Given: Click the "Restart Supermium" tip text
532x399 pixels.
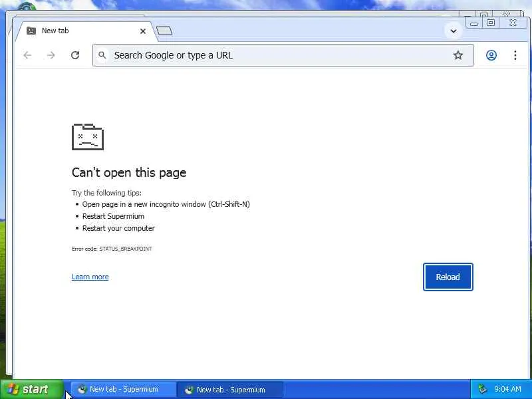Looking at the screenshot, I should click(113, 216).
